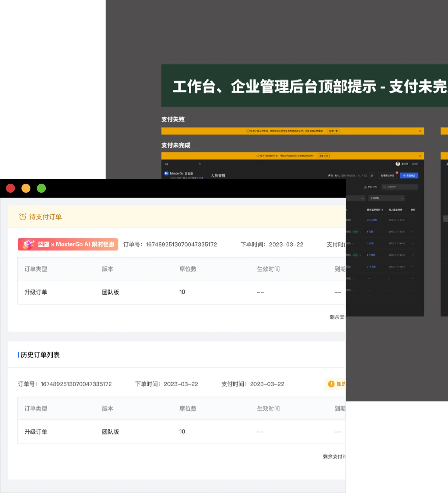Open the ··· menu of the 1 个月前 row
Screen dimensions: 448x493
click(413, 255)
